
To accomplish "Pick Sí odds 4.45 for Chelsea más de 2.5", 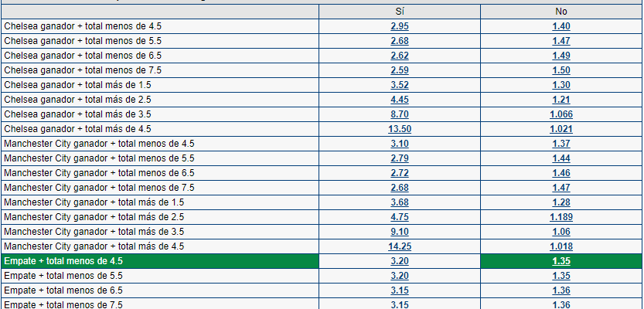I will [x=399, y=100].
